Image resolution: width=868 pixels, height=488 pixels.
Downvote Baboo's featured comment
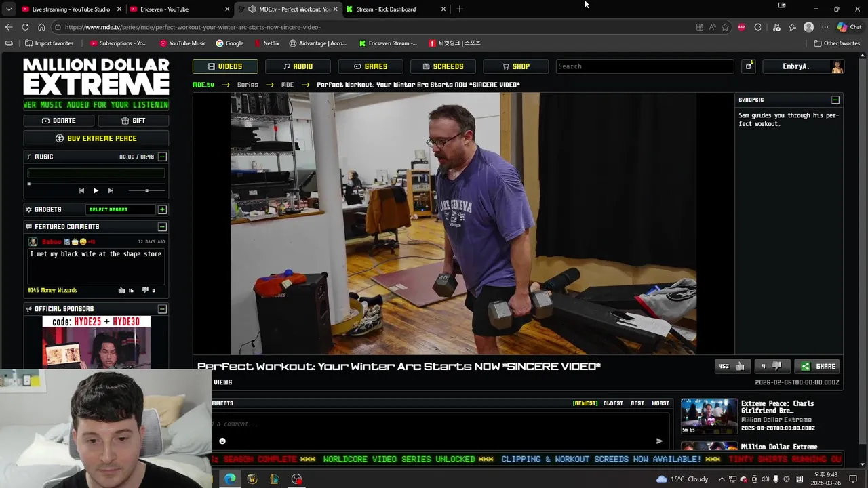144,291
